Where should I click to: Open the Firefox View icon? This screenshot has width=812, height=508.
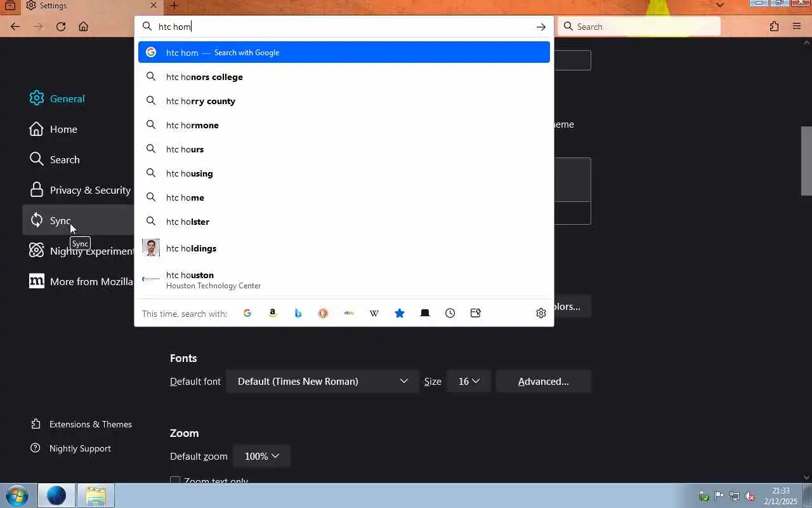(10, 5)
